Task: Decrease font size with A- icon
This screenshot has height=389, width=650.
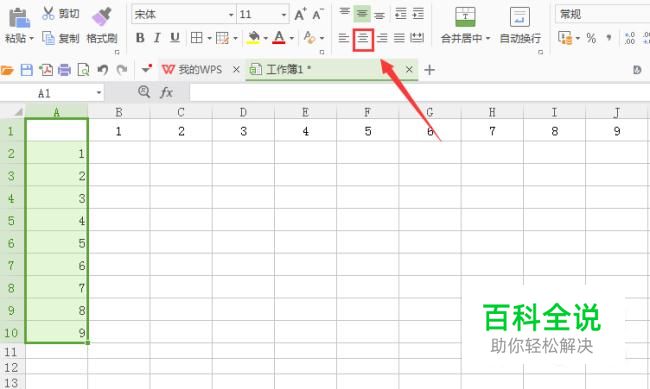Action: point(318,15)
